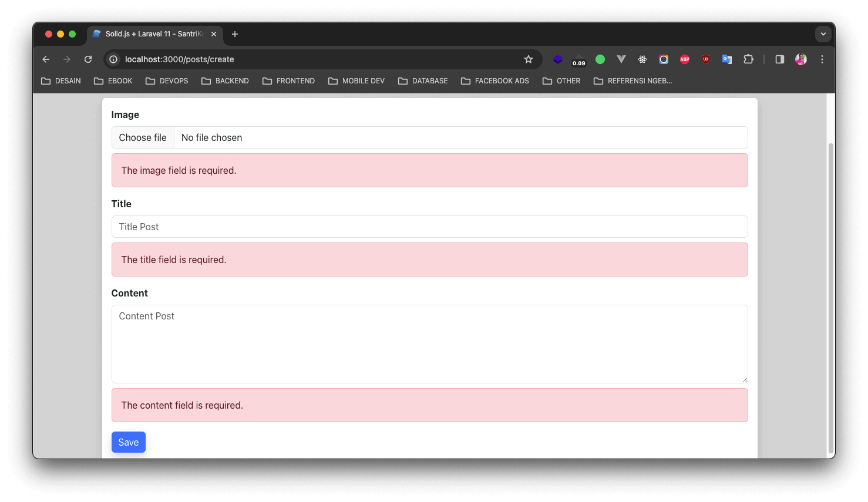Focus the Title Post input field
Viewport: 868px width, 502px height.
pos(430,227)
